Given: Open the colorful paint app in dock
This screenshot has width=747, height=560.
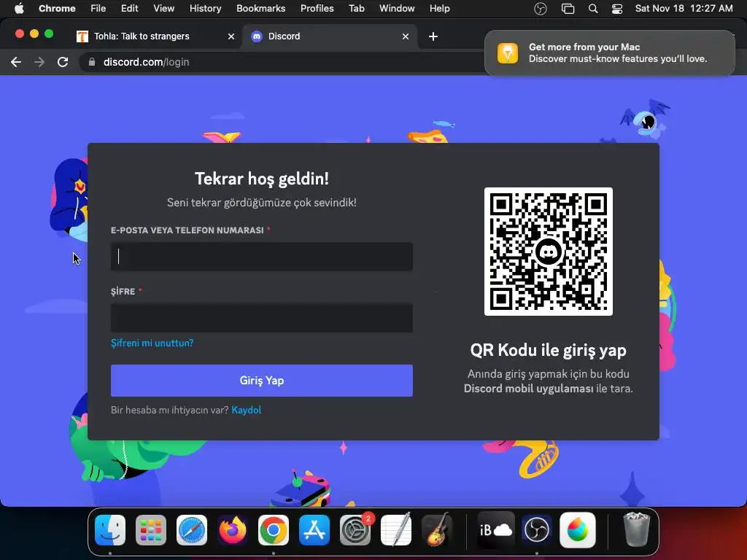Looking at the screenshot, I should pyautogui.click(x=578, y=530).
